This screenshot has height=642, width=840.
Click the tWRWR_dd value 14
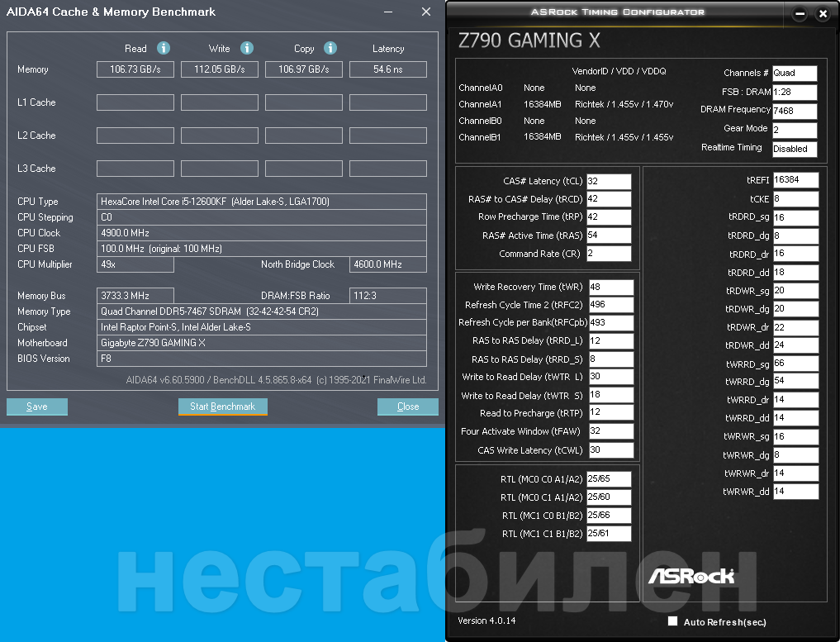(796, 492)
